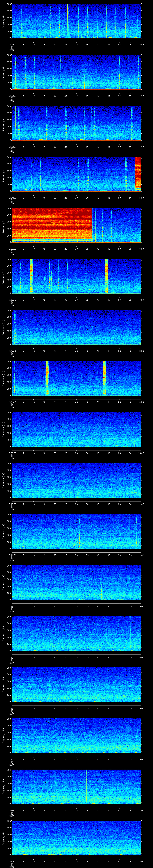Click the 30 tick label below 10:05:00 spectrogram
This screenshot has height=868, width=153.
pyautogui.click(x=77, y=249)
